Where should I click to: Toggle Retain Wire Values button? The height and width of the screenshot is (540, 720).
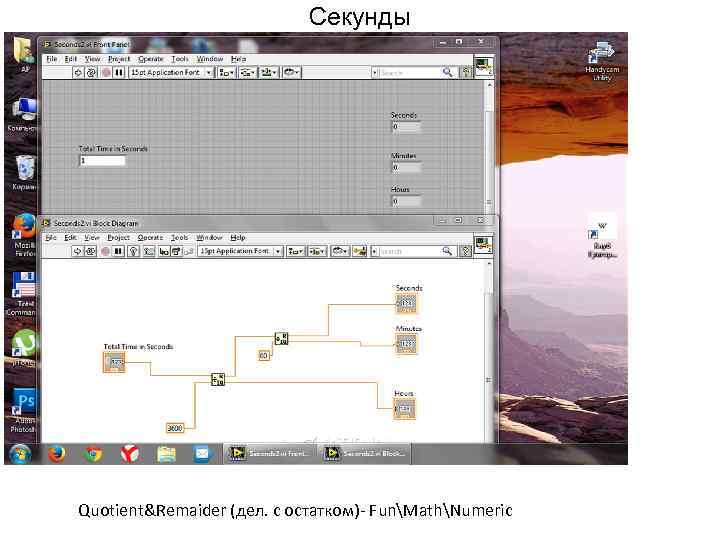pos(149,251)
